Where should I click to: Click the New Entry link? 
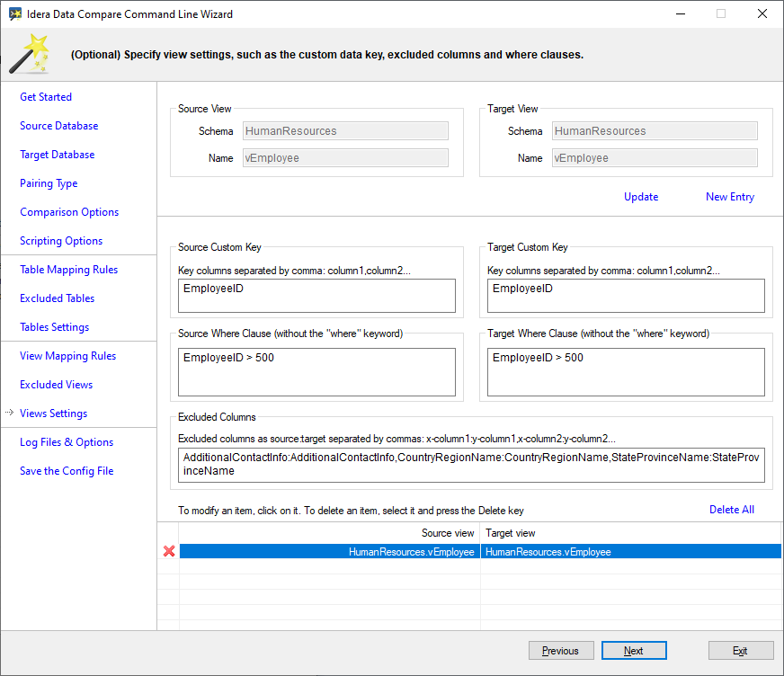[729, 197]
